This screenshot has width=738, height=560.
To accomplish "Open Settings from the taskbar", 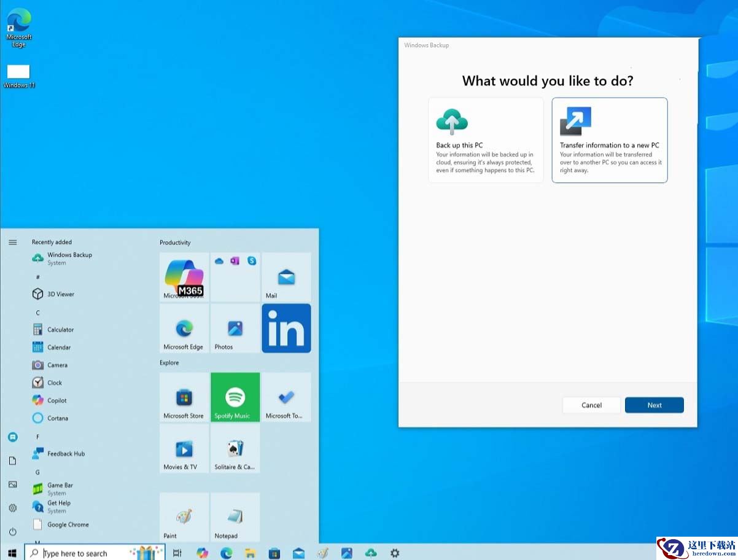I will pos(395,553).
